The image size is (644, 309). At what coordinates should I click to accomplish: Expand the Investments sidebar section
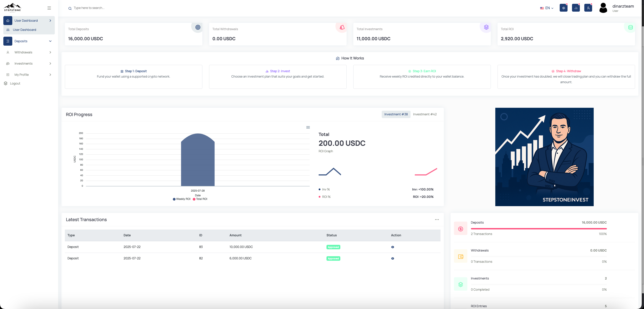coord(29,63)
